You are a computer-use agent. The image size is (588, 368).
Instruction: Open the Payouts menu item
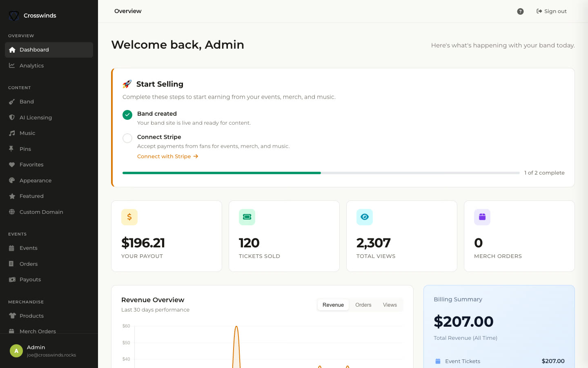[49, 280]
